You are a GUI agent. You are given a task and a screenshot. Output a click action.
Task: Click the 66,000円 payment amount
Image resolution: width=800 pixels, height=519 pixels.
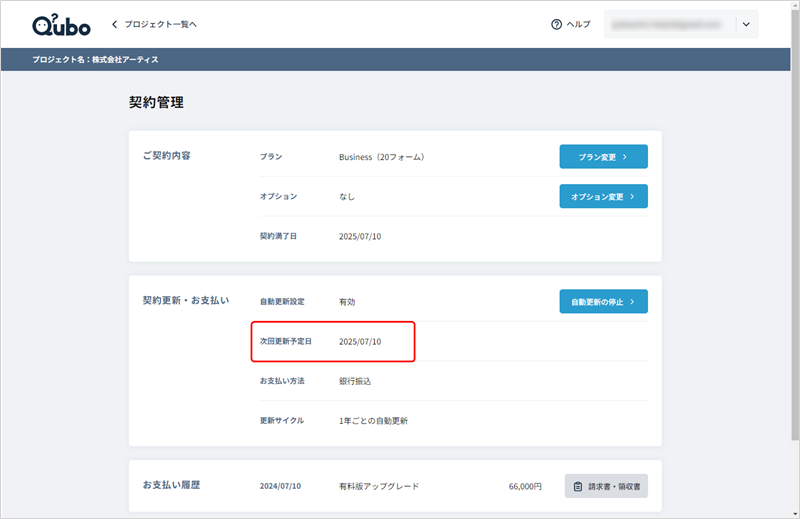pos(525,486)
